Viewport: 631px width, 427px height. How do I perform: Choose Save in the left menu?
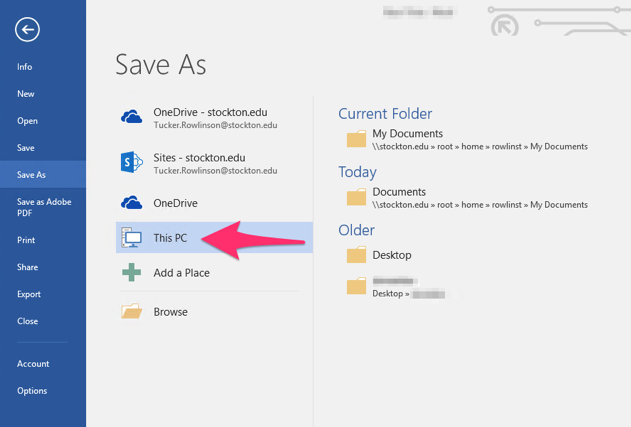(26, 148)
